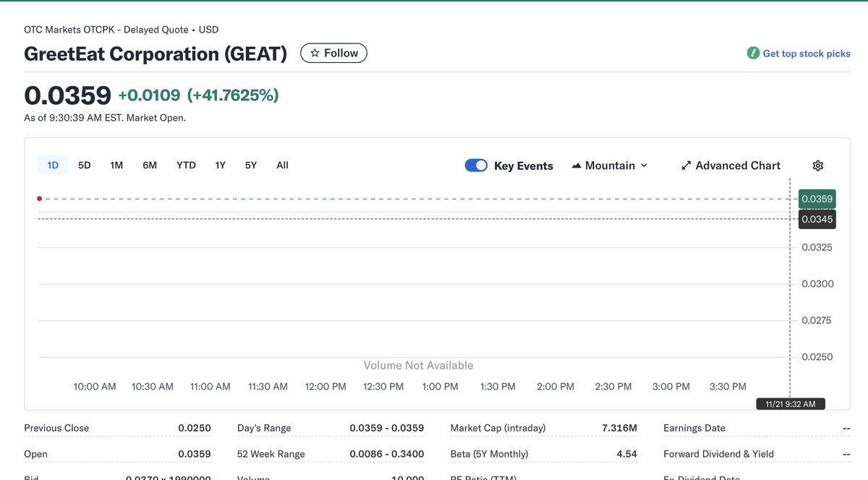Click the +0.0109 price change value
The image size is (868, 480).
click(x=149, y=95)
